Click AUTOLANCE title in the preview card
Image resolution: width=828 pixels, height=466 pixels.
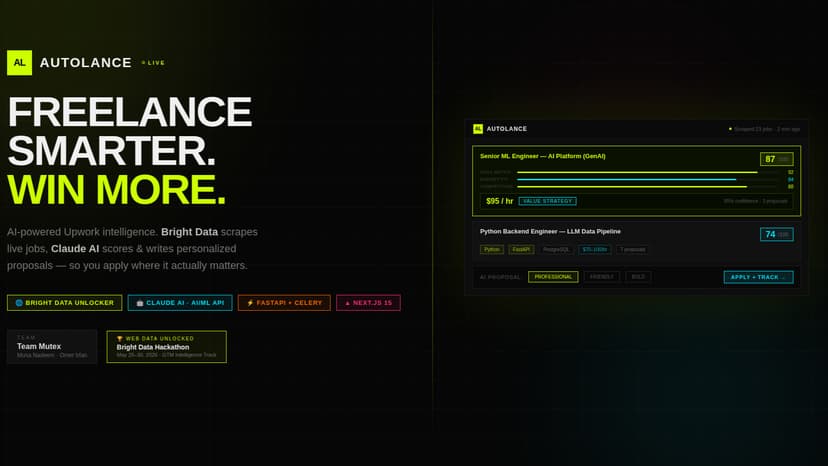507,129
